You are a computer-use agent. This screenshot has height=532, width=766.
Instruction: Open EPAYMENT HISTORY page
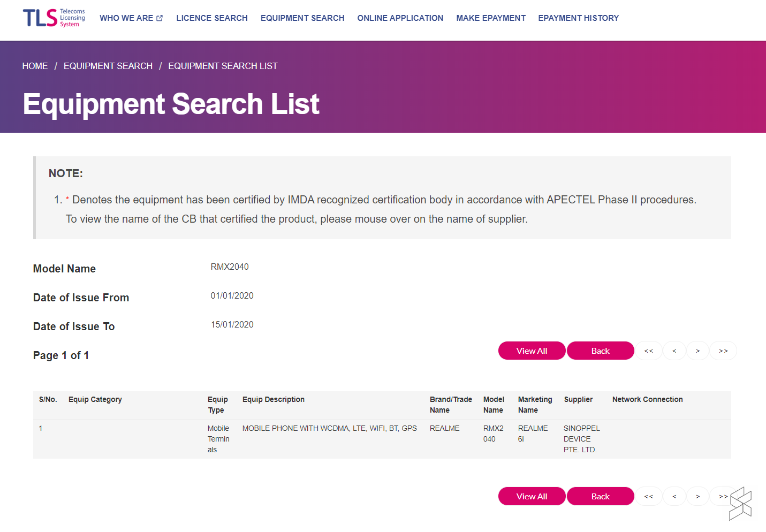coord(578,18)
